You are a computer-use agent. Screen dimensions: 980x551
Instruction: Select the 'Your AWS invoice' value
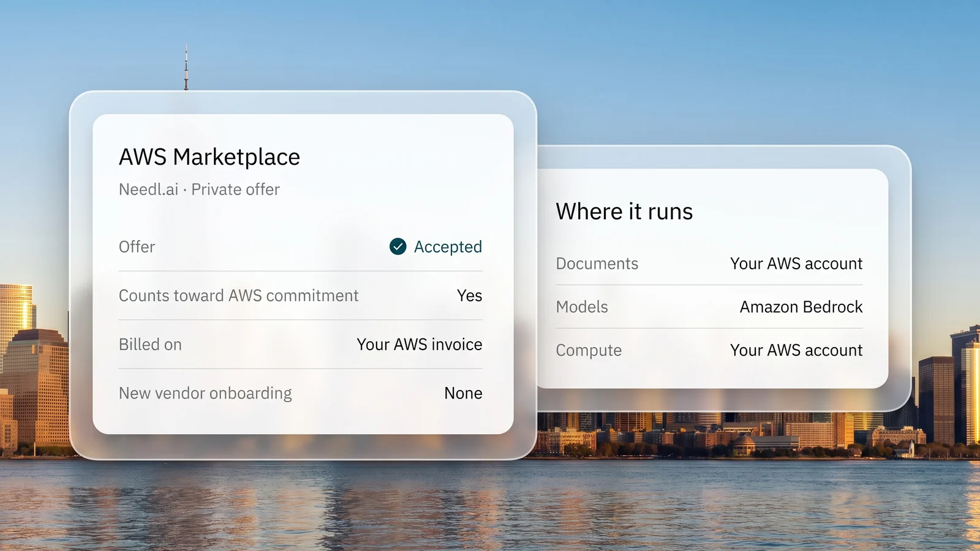[x=420, y=345]
